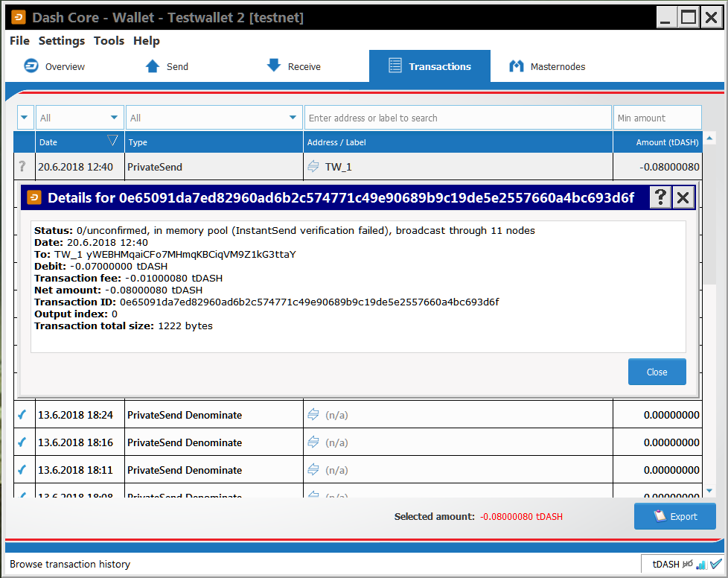Open the Tools menu
728x578 pixels.
point(109,41)
